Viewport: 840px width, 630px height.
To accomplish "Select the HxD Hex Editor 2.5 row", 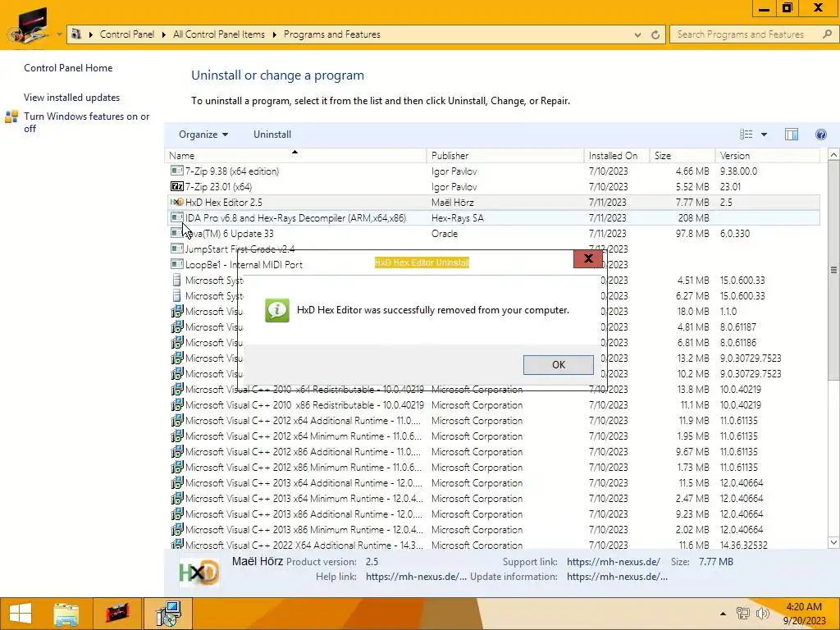I will tap(492, 203).
